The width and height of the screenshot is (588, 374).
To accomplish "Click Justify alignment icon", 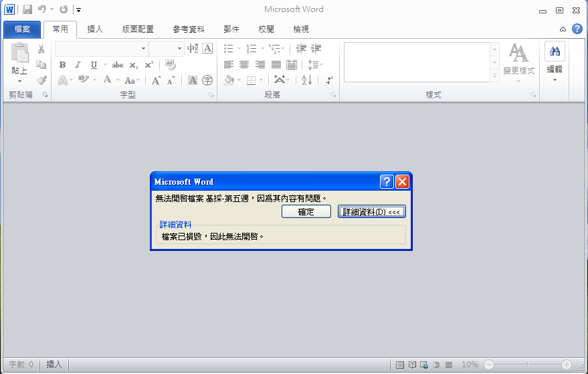I will point(276,65).
